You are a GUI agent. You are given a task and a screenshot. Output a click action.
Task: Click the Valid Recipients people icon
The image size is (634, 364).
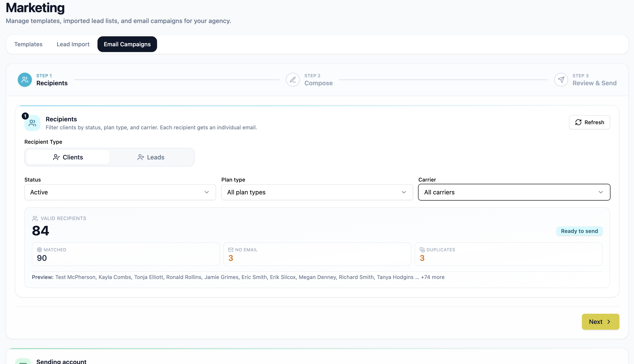(x=35, y=219)
